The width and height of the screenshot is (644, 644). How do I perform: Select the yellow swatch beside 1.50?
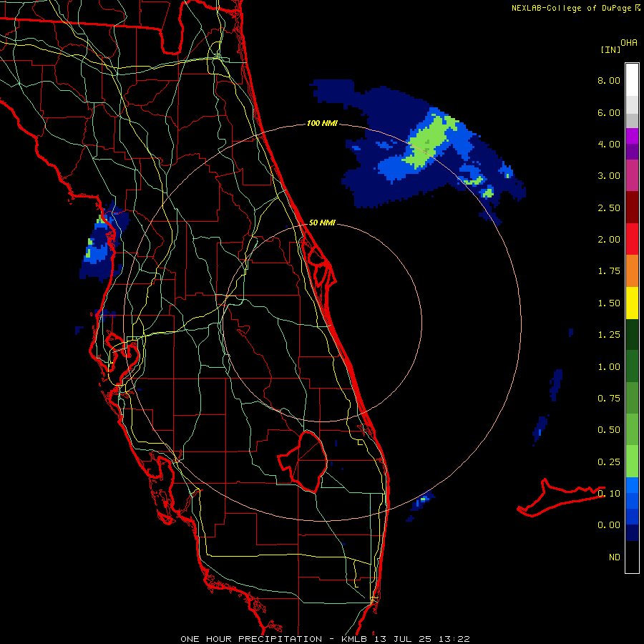click(x=632, y=303)
